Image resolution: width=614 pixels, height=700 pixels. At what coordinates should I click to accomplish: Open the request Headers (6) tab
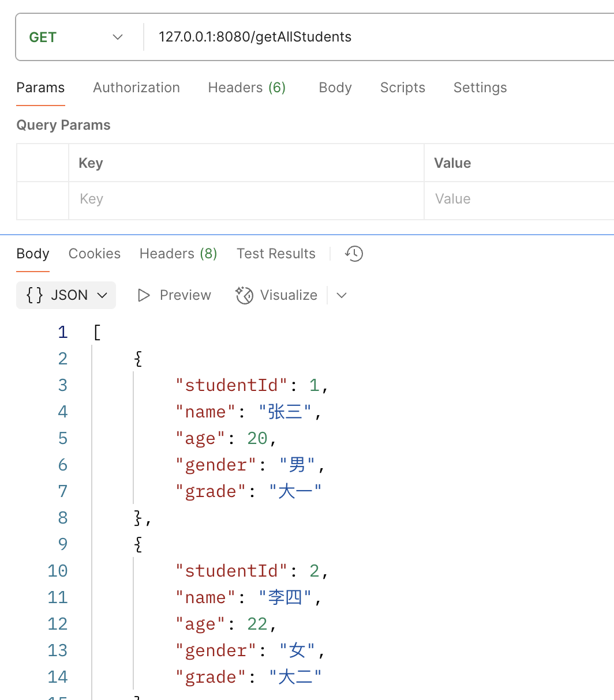click(246, 88)
